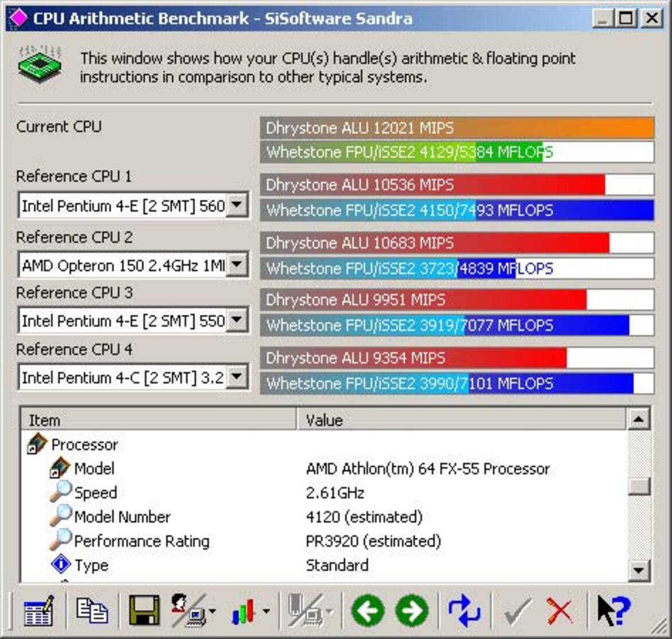Save results with the floppy disk icon
The height and width of the screenshot is (639, 672).
(144, 610)
